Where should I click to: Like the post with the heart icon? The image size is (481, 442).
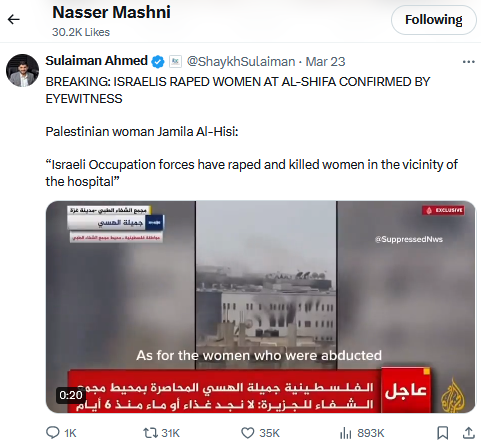point(248,433)
